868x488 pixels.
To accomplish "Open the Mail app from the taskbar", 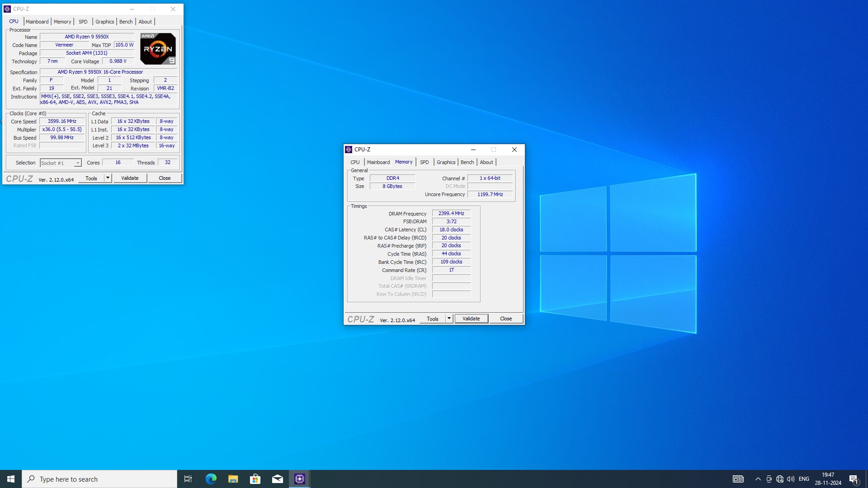I will point(277,479).
